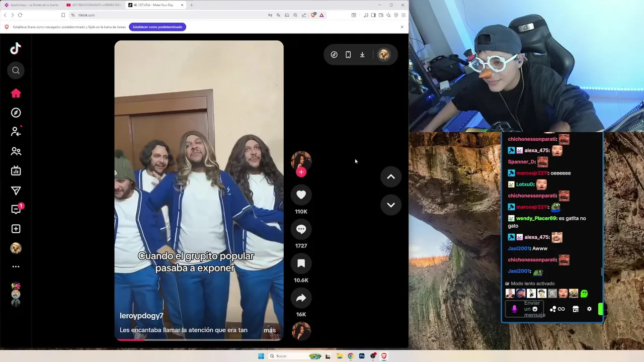Image resolution: width=644 pixels, height=362 pixels.
Task: Open the LIVE sidebar icon
Action: (16, 170)
